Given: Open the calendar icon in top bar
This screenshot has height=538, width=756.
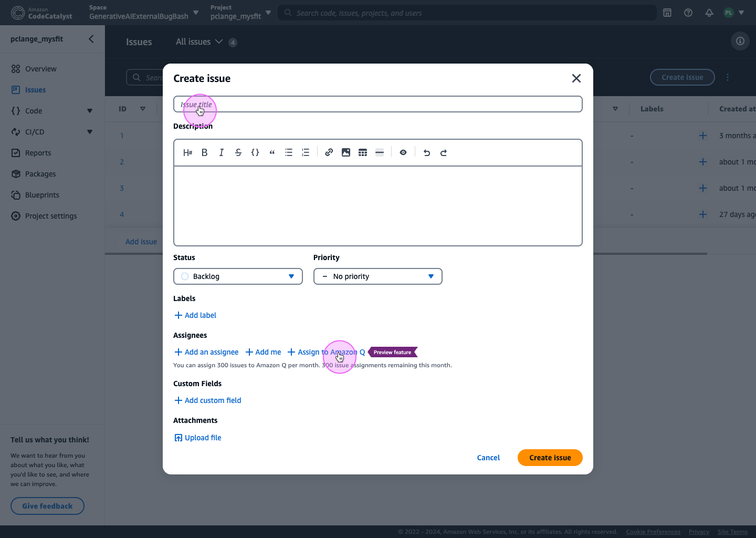Looking at the screenshot, I should [x=667, y=13].
